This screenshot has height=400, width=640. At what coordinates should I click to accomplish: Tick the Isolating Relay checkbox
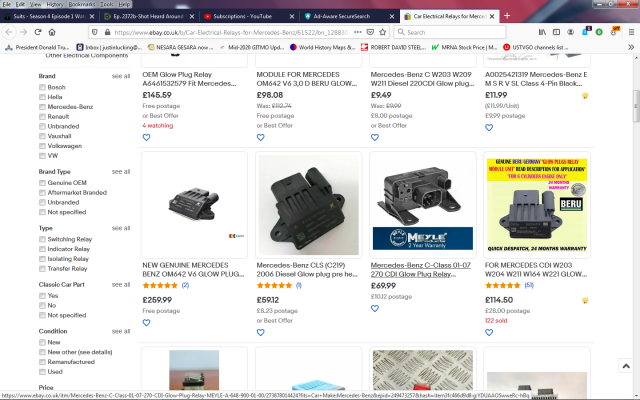[42, 258]
